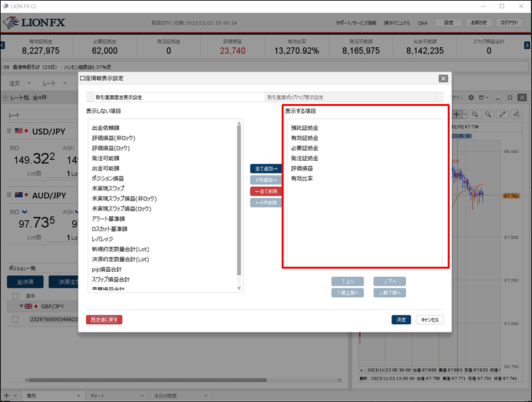532x402 pixels.
Task: Click the ログアウト button
Action: tap(509, 22)
